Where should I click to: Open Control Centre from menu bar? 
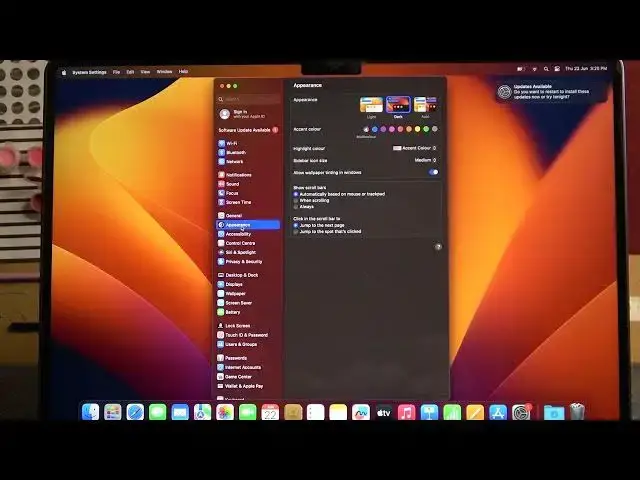click(x=557, y=69)
